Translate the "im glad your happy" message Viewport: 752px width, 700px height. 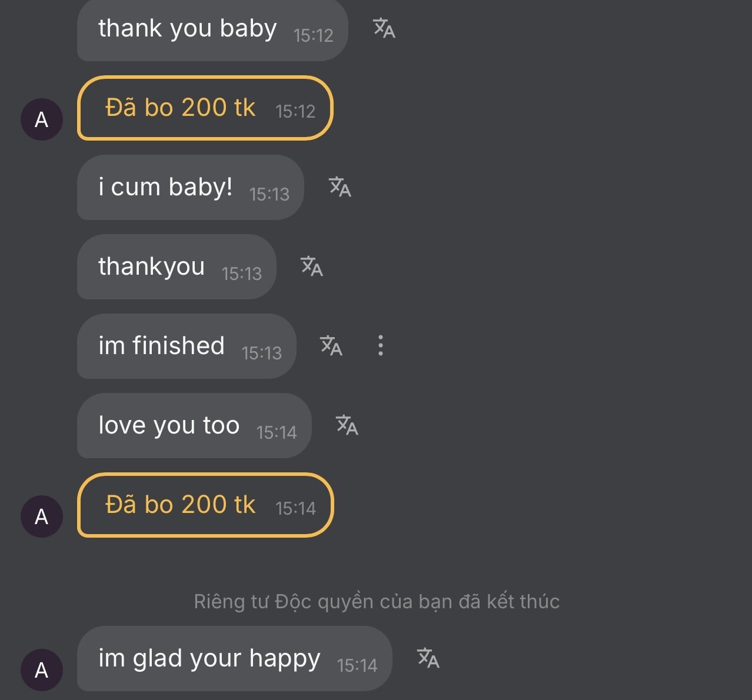428,658
